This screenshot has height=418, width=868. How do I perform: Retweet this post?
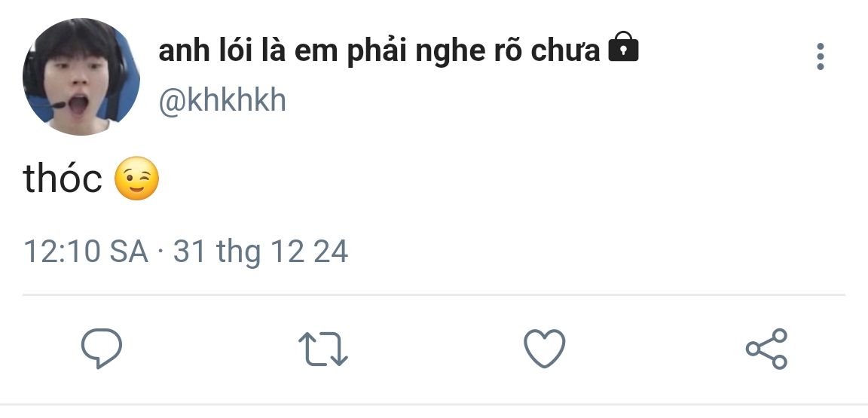[x=323, y=349]
